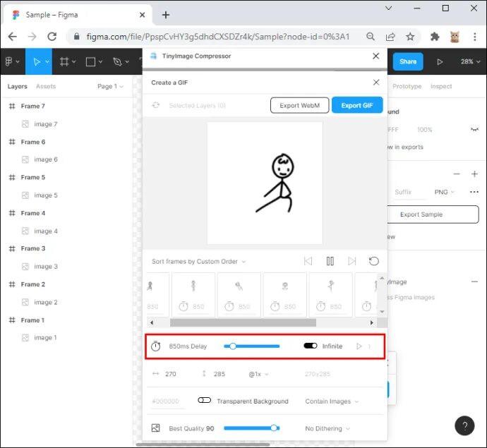The height and width of the screenshot is (448, 487).
Task: Switch to the Layers tab
Action: 18,86
